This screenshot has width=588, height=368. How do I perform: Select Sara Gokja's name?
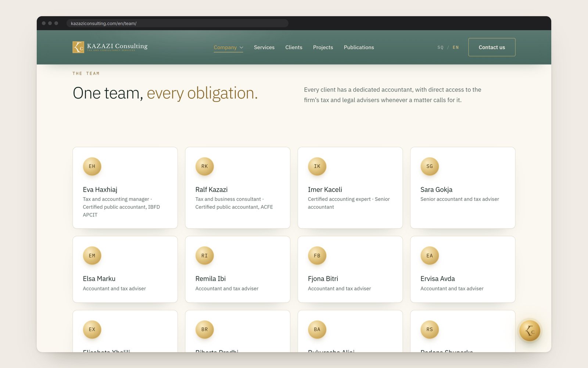coord(436,190)
